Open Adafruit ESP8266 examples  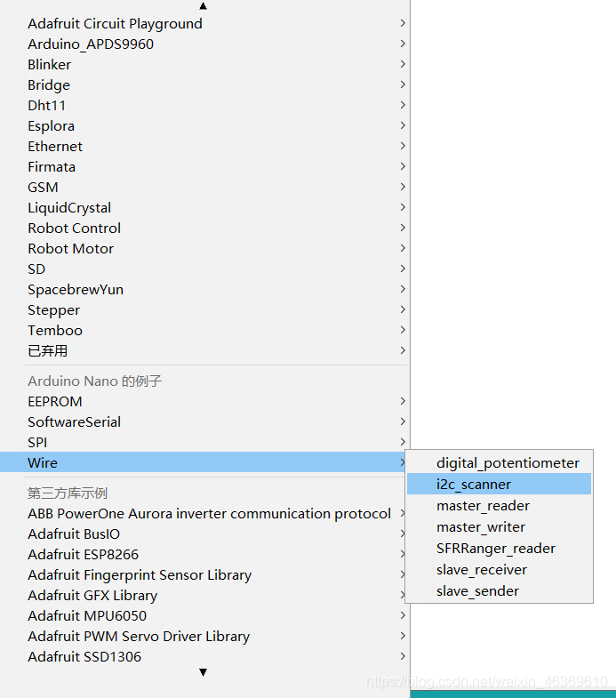click(204, 555)
